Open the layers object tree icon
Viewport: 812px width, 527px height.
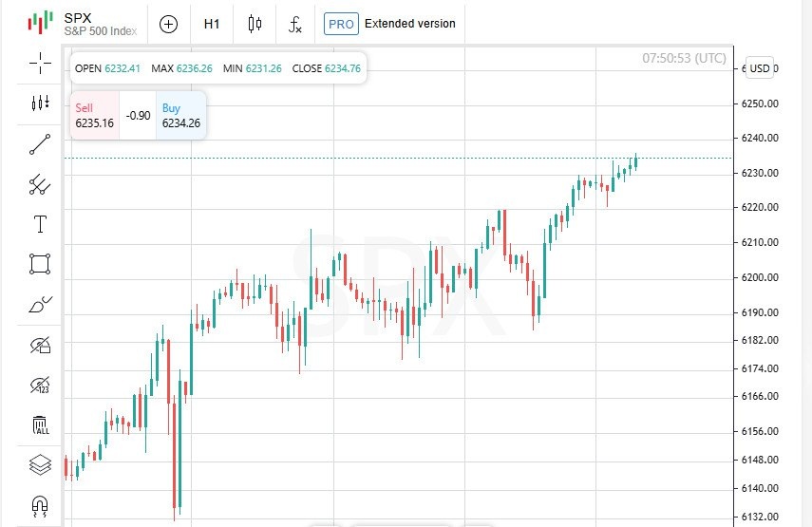[40, 464]
